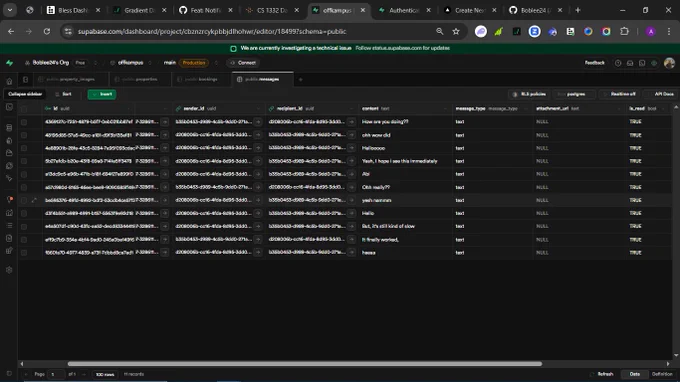Select the row containing 'Hallooooo'

(24, 148)
